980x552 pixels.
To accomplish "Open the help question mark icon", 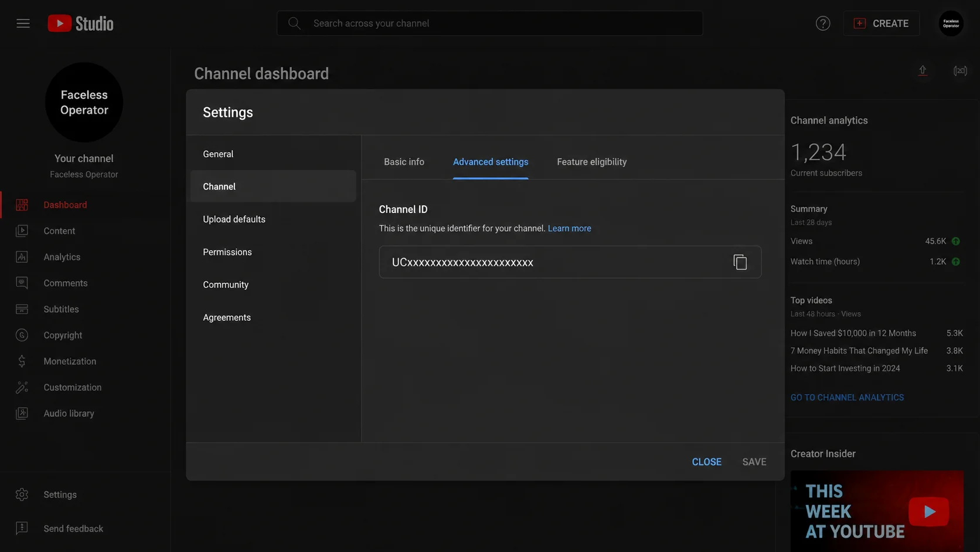I will pyautogui.click(x=823, y=23).
